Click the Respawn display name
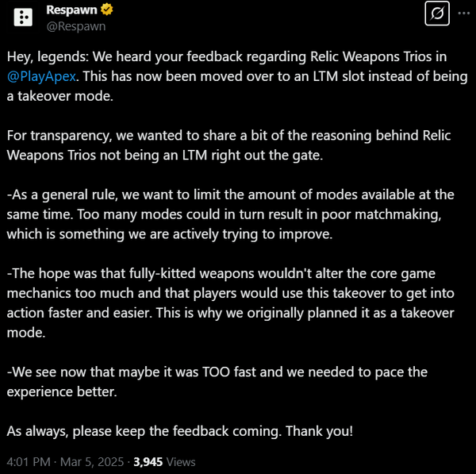The image size is (476, 474). [x=71, y=10]
